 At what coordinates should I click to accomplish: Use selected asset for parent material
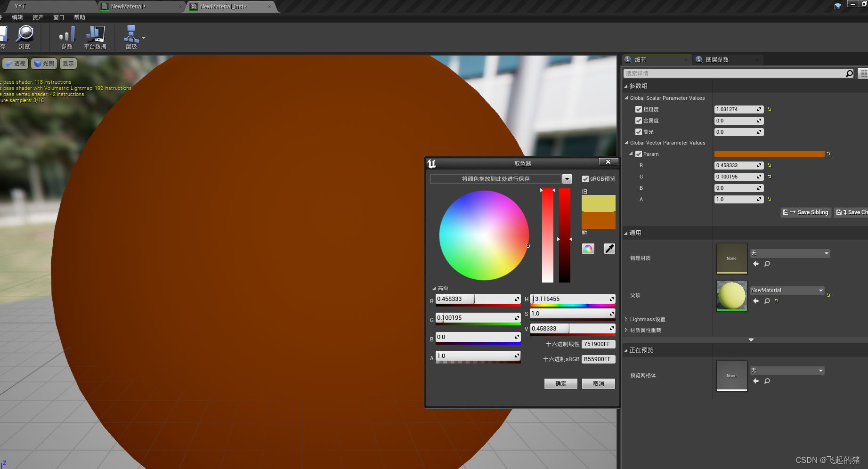pos(756,301)
